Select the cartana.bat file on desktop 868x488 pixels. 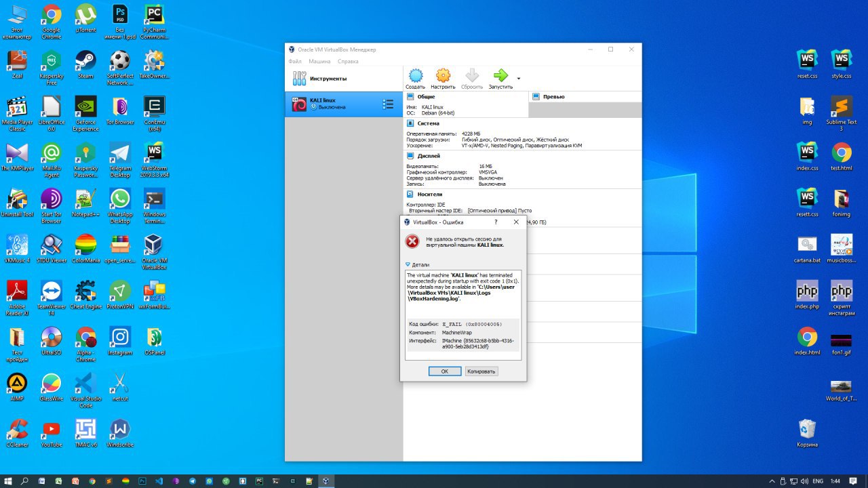pyautogui.click(x=807, y=249)
